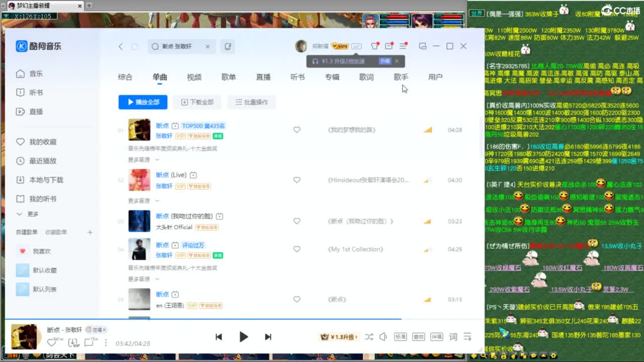The image size is (644, 362).
Task: Like the currently playing song in player bar
Action: coord(52,342)
